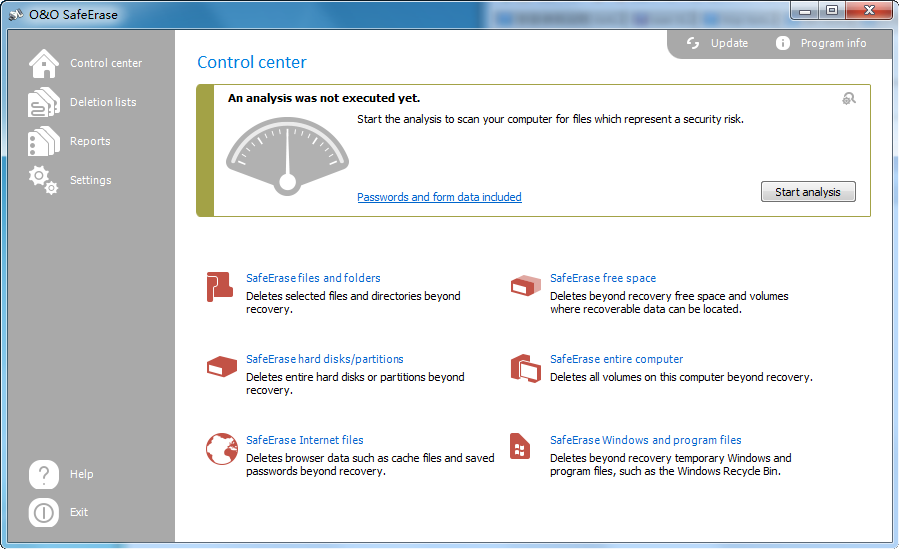Click the hard disks/partitions red drive icon

(x=222, y=366)
